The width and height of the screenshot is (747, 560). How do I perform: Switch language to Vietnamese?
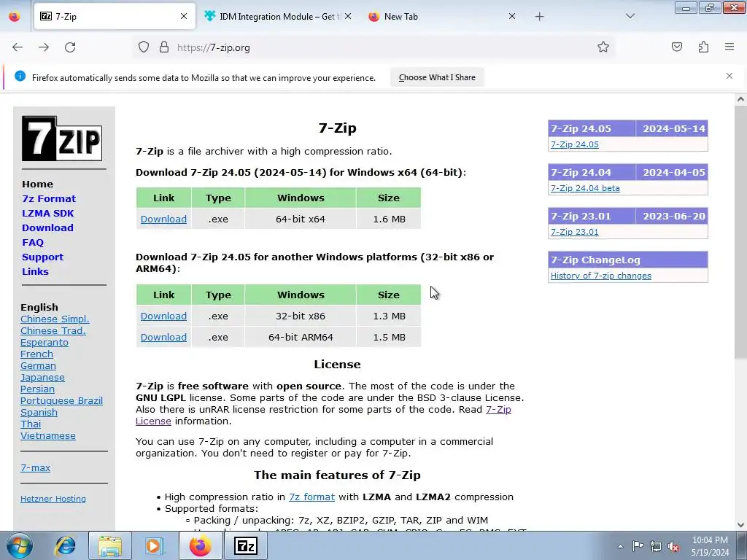click(x=48, y=436)
